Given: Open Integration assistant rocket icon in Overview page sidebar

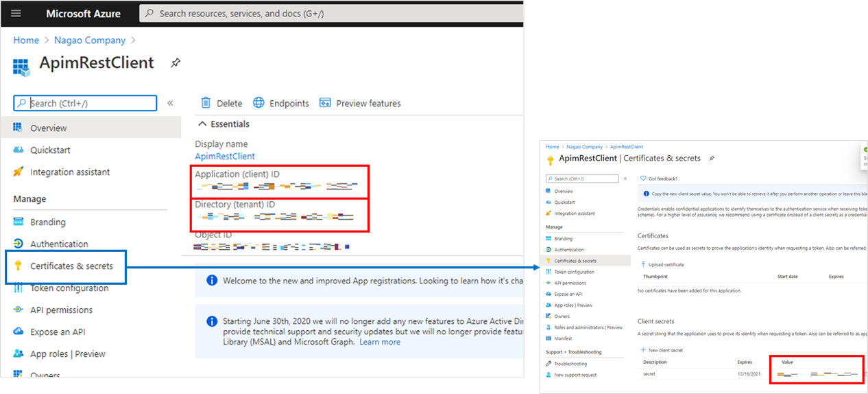Looking at the screenshot, I should (19, 172).
